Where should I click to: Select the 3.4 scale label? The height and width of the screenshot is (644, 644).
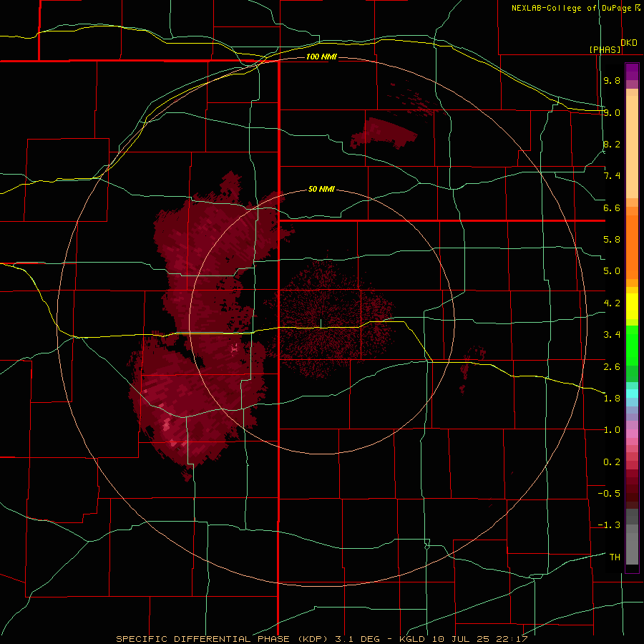pyautogui.click(x=612, y=335)
